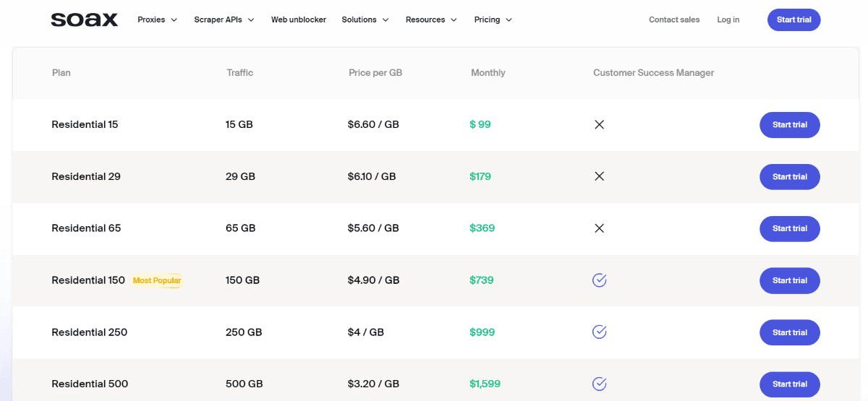Click the $999 monthly price

[x=482, y=332]
